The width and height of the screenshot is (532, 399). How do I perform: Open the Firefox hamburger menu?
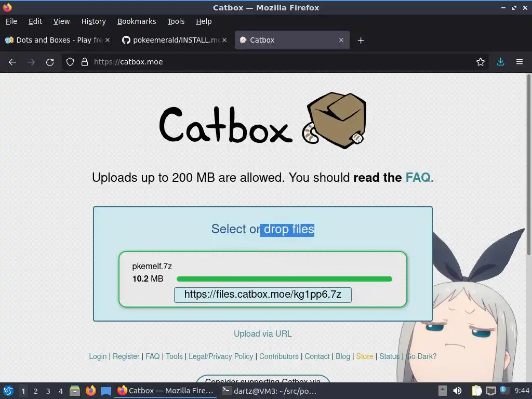pos(520,62)
